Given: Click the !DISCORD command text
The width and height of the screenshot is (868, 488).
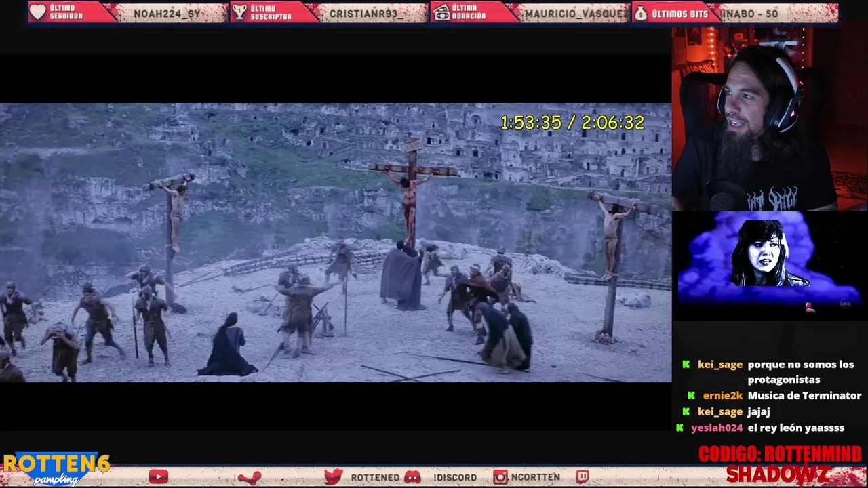Looking at the screenshot, I should 455,478.
